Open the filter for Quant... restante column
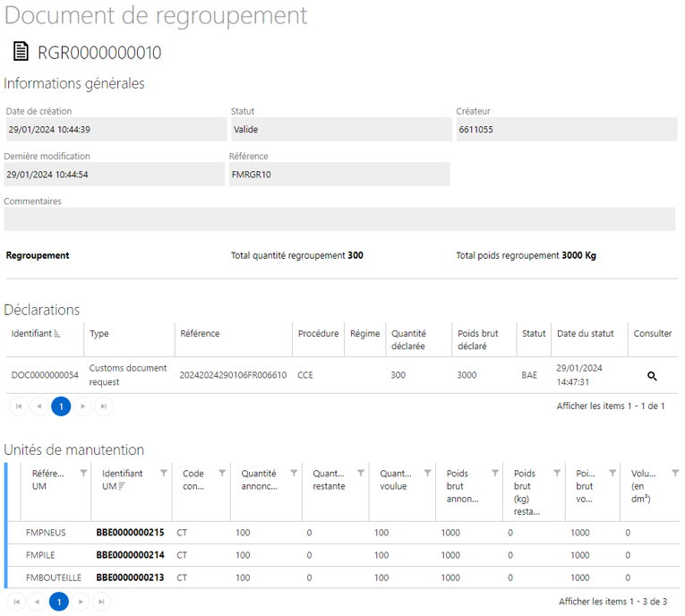 tap(361, 473)
